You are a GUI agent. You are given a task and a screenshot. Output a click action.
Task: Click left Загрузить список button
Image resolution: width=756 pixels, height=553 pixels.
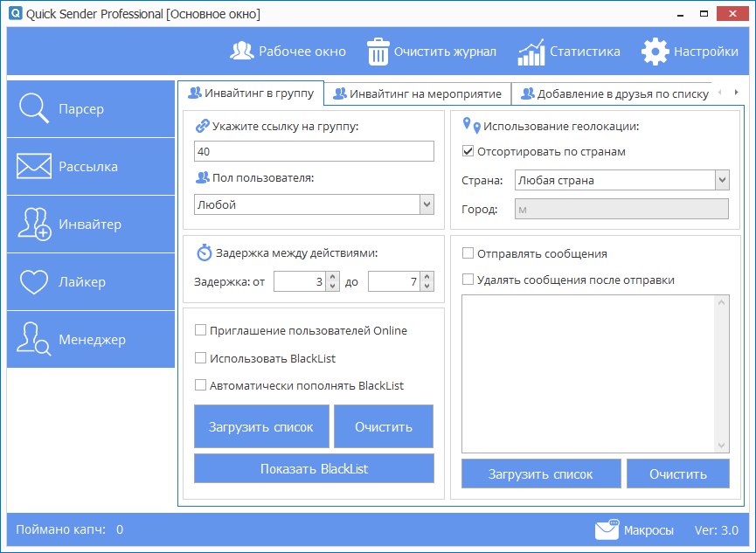point(261,426)
